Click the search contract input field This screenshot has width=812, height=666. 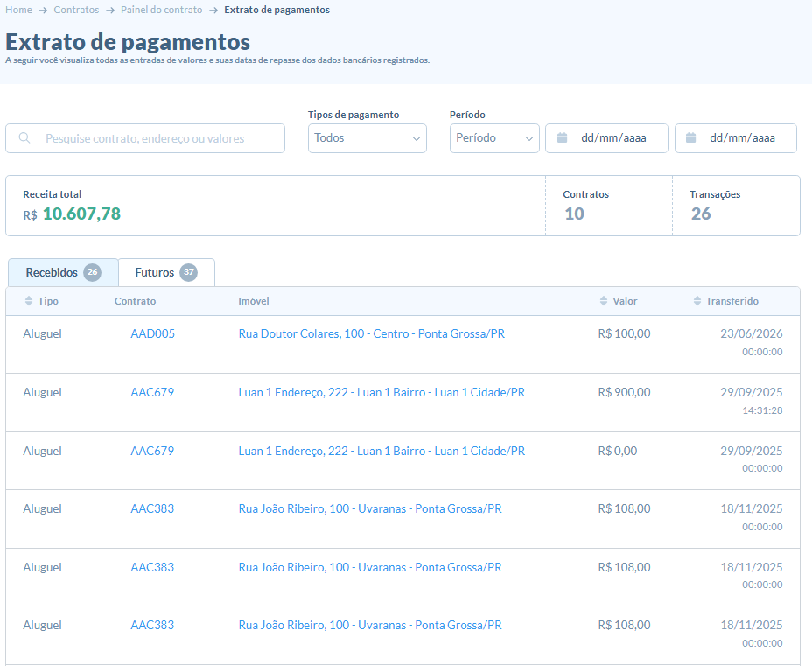145,138
